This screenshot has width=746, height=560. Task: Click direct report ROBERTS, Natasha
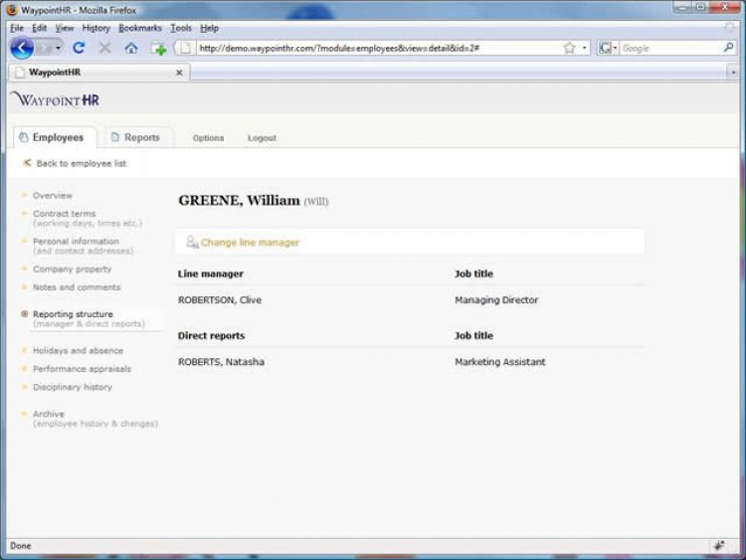(x=221, y=362)
